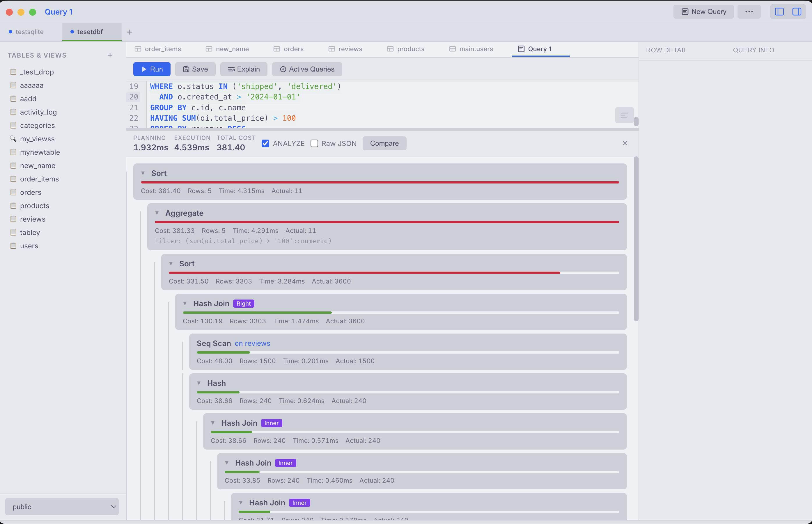Select the _test_drop table
The width and height of the screenshot is (812, 524).
pyautogui.click(x=63, y=72)
